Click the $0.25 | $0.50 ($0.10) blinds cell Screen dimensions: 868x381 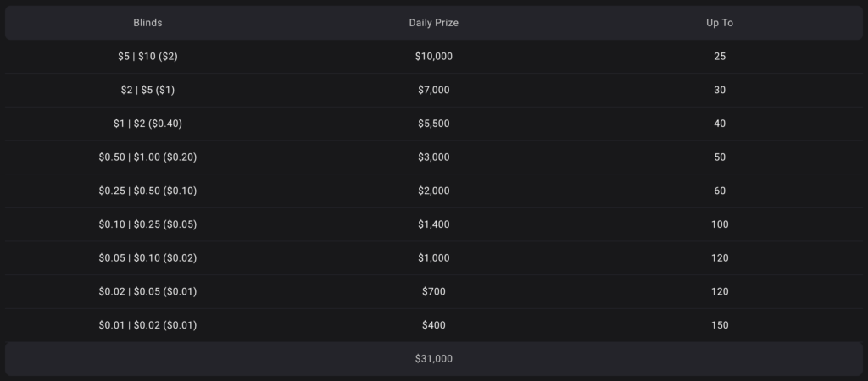pos(147,190)
